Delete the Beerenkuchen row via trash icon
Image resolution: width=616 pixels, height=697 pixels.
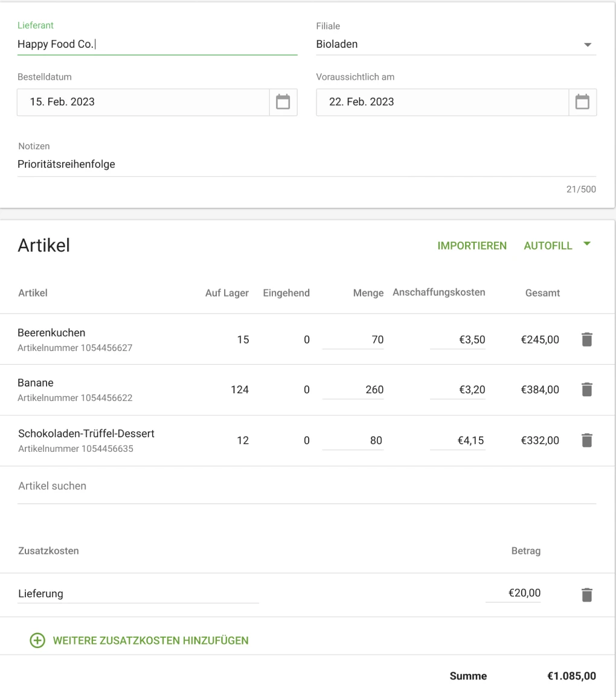click(586, 339)
